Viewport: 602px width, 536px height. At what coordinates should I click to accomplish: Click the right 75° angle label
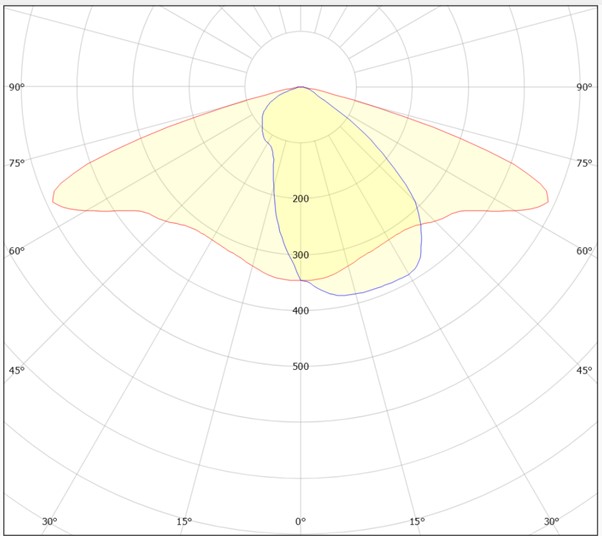click(584, 163)
